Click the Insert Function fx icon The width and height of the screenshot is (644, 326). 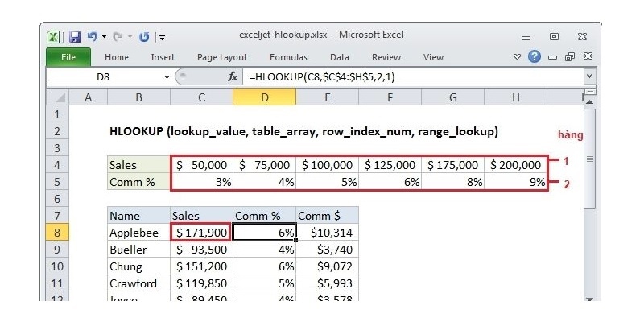(233, 76)
